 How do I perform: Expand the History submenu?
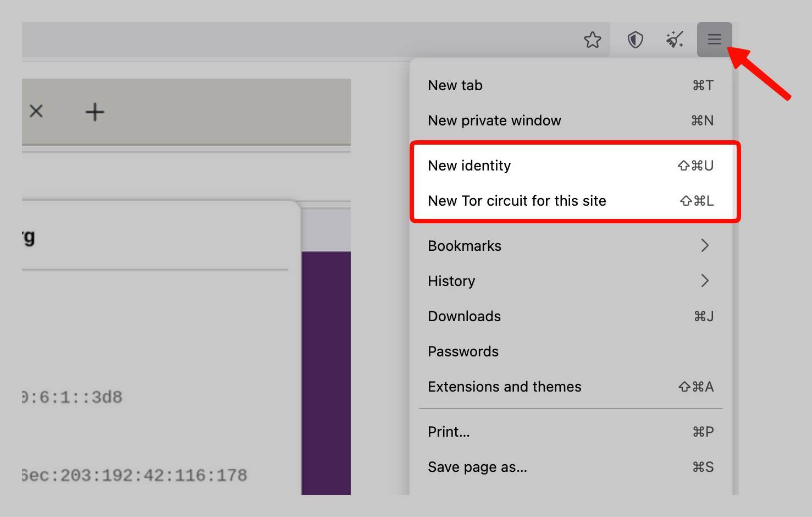click(x=451, y=281)
